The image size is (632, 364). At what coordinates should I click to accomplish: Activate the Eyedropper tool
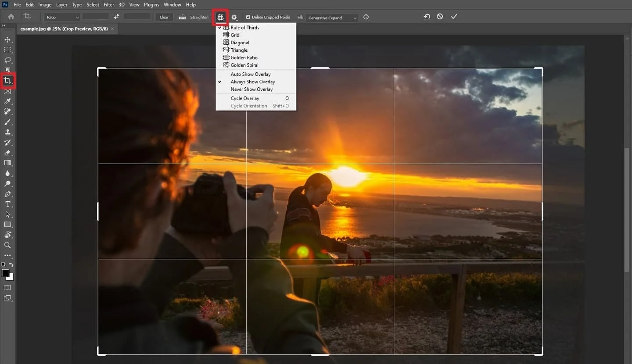[7, 101]
